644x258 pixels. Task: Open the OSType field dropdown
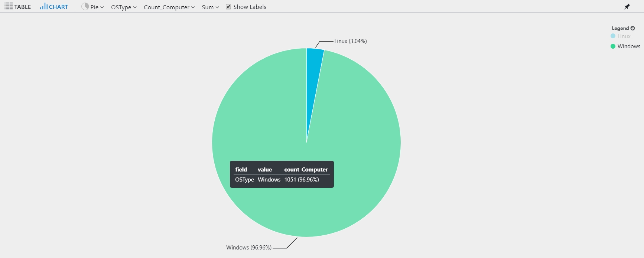click(x=124, y=7)
